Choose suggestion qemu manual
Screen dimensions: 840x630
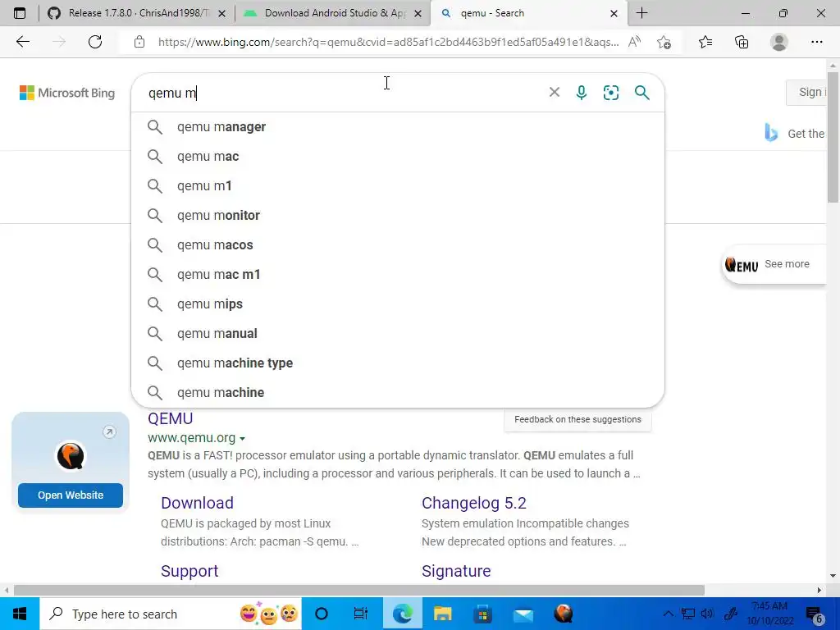(398, 333)
